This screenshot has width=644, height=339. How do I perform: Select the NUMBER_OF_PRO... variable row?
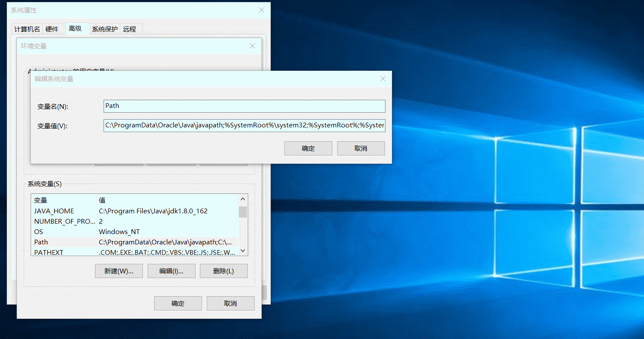tap(135, 222)
